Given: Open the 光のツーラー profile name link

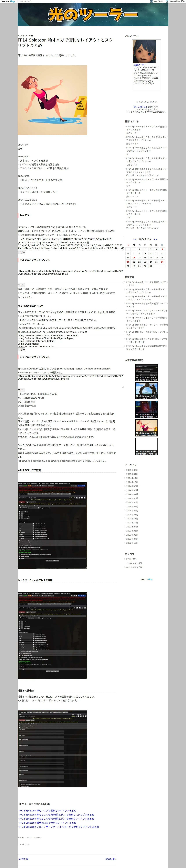Looking at the screenshot, I should point(140,65).
